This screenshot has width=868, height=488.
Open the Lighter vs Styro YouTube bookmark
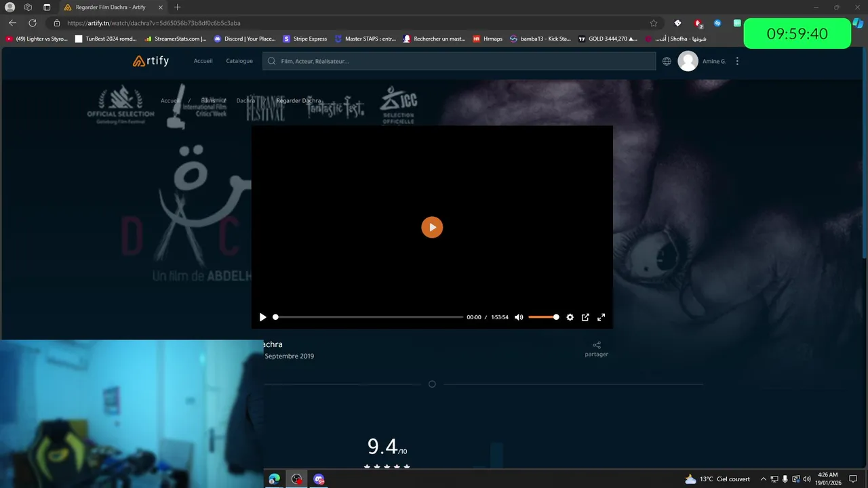[x=37, y=39]
